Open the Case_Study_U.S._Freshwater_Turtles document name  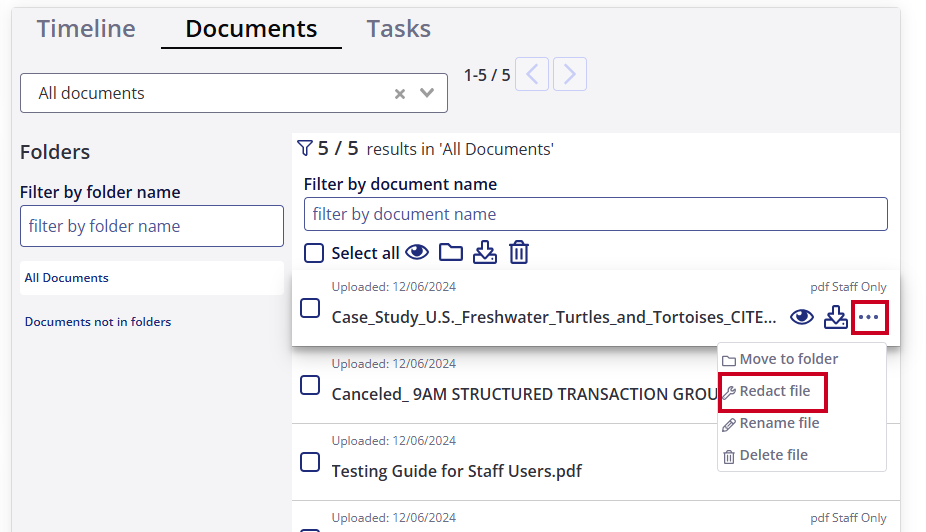[554, 317]
